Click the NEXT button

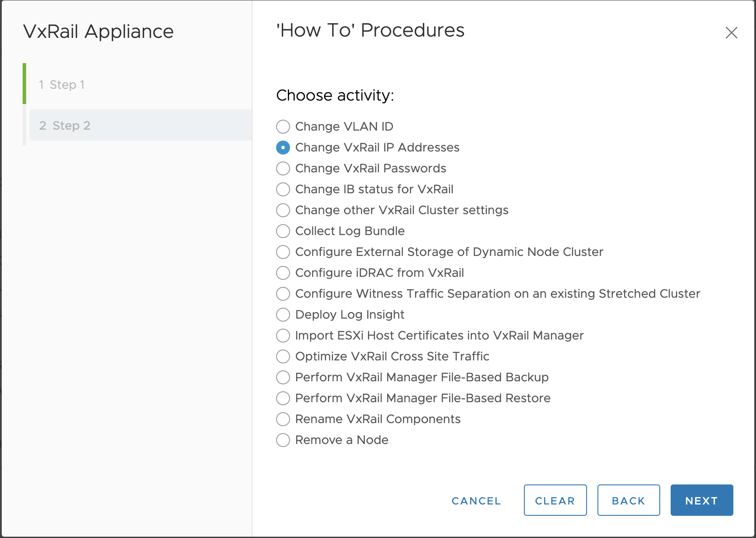701,501
